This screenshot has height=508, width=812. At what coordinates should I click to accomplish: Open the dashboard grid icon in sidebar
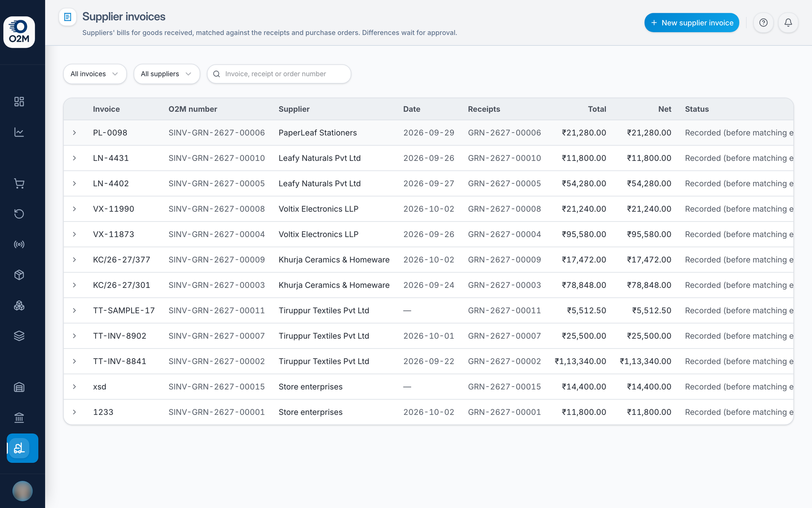point(19,102)
